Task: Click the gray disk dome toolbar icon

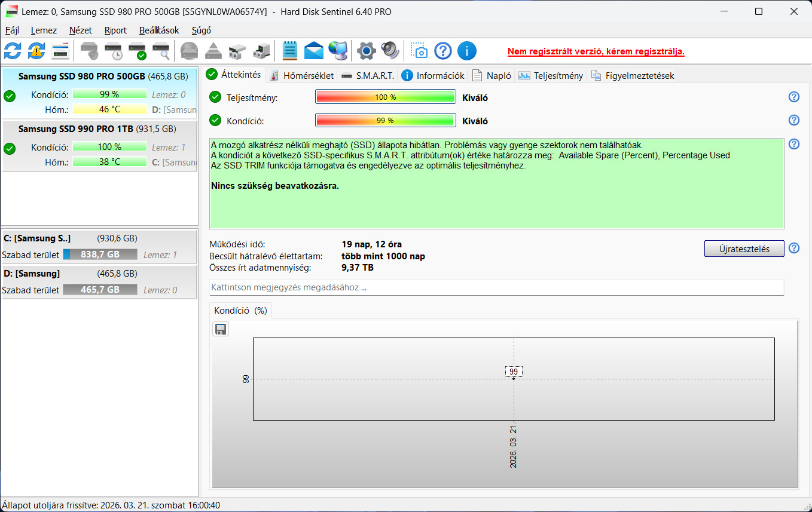Action: [189, 51]
